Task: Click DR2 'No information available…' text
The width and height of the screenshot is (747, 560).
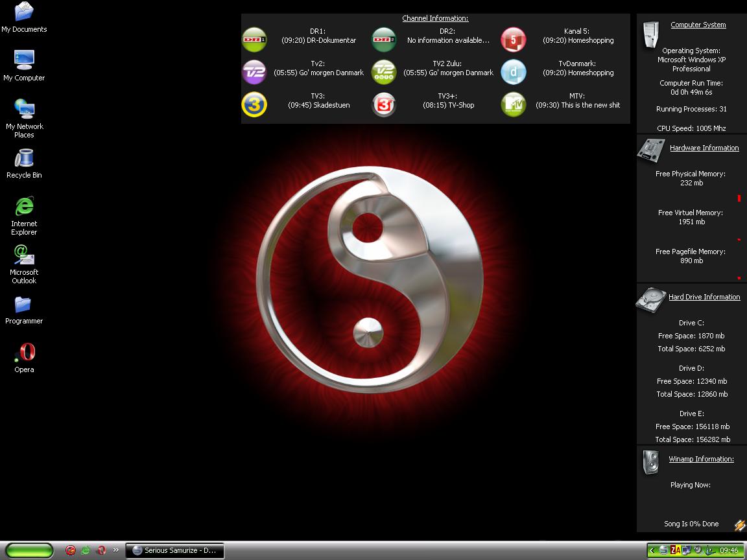Action: pyautogui.click(x=448, y=40)
